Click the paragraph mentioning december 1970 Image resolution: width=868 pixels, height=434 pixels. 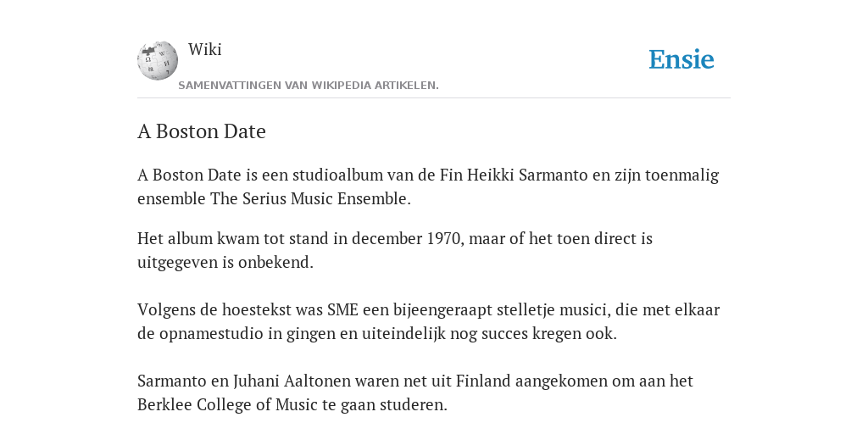click(395, 250)
